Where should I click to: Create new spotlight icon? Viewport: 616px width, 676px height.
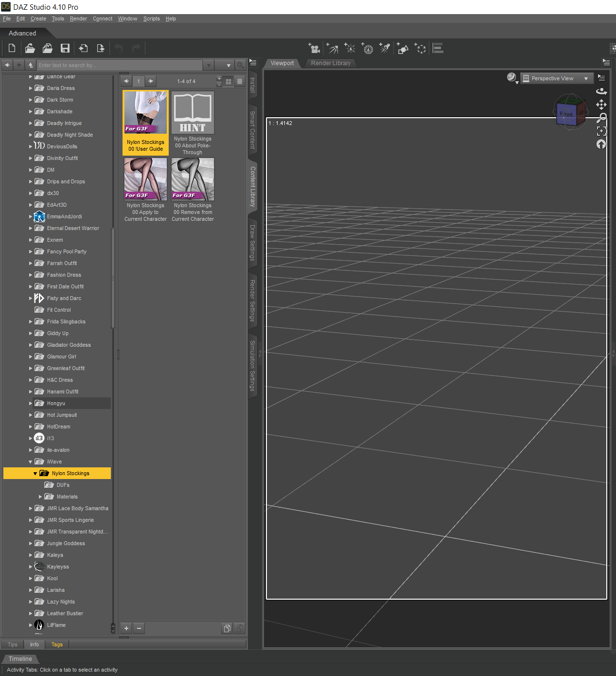[385, 48]
